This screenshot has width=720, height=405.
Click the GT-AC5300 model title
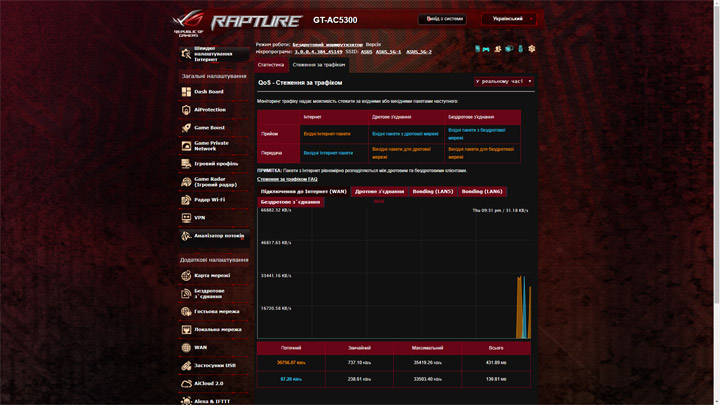(335, 20)
